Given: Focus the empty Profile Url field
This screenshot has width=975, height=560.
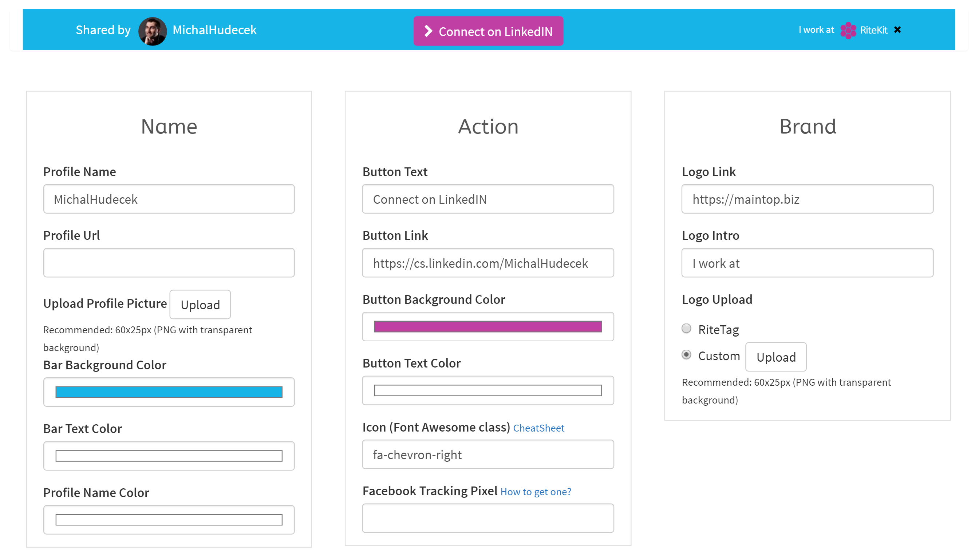Looking at the screenshot, I should (x=169, y=263).
